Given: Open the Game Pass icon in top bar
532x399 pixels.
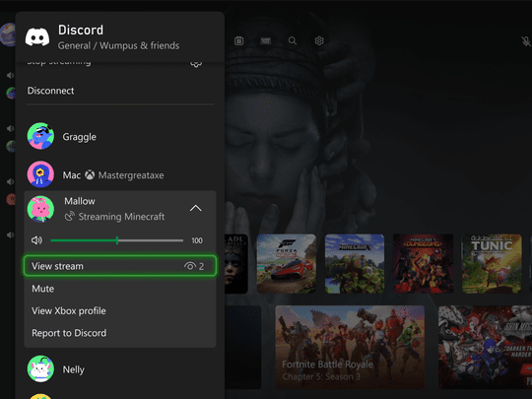Looking at the screenshot, I should (266, 41).
